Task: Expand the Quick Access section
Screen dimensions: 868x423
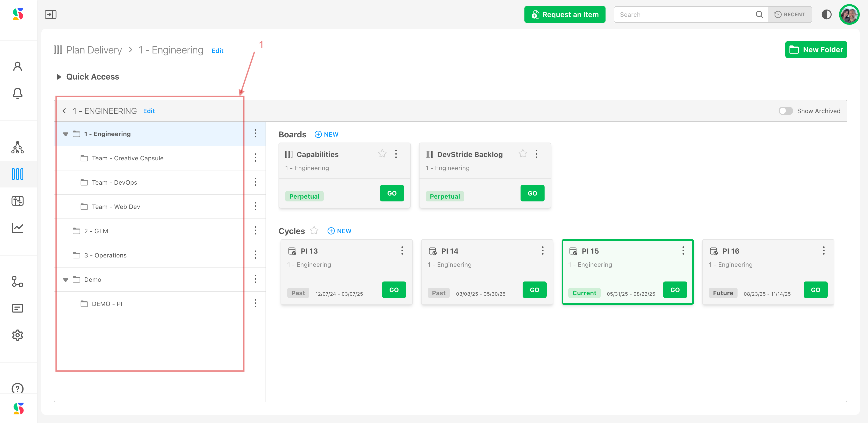Action: coord(59,77)
